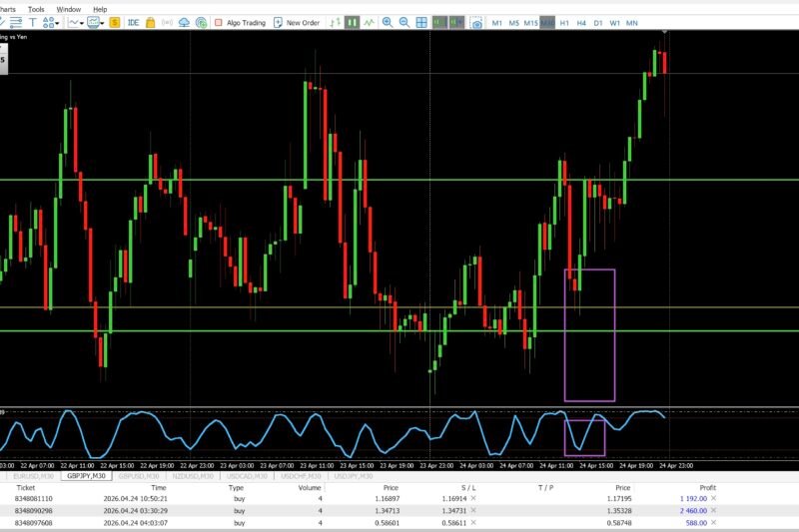Screen dimensions: 799x532
Task: Click the chart shift triangle marker at top
Action: click(664, 32)
